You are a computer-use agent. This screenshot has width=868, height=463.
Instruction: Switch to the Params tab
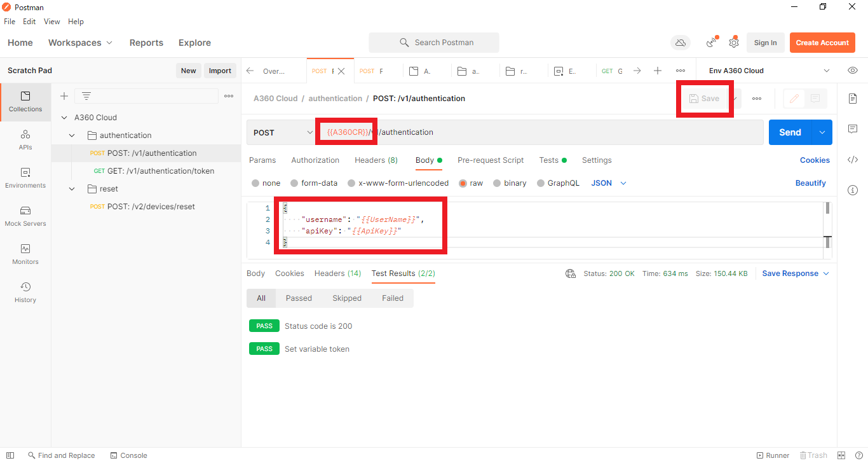262,160
